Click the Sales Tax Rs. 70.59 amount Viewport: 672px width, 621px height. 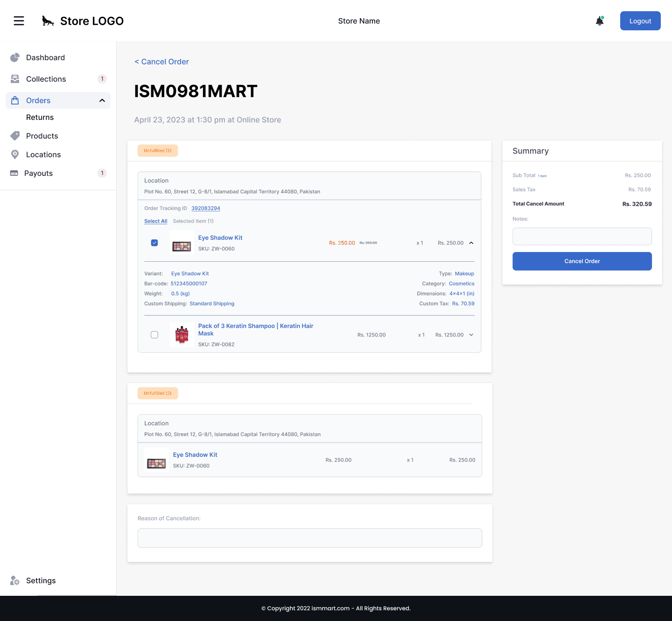tap(639, 189)
